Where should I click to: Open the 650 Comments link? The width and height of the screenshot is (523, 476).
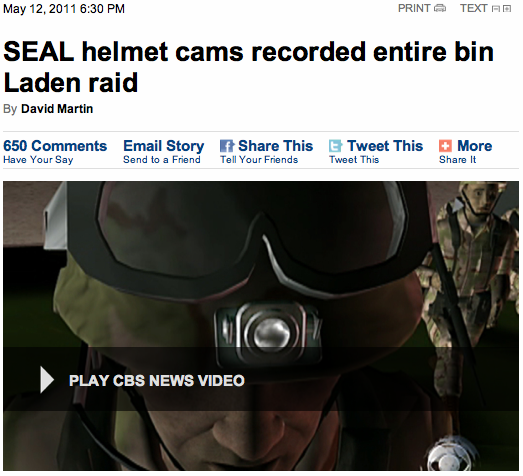55,146
